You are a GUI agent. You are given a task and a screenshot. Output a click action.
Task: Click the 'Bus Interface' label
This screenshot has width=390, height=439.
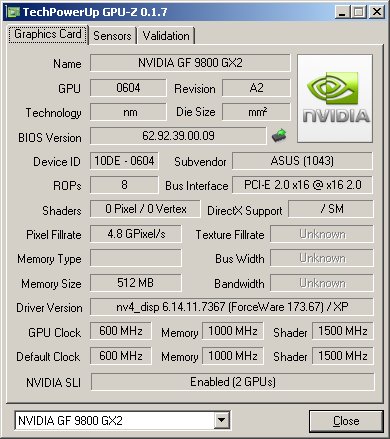click(x=197, y=186)
